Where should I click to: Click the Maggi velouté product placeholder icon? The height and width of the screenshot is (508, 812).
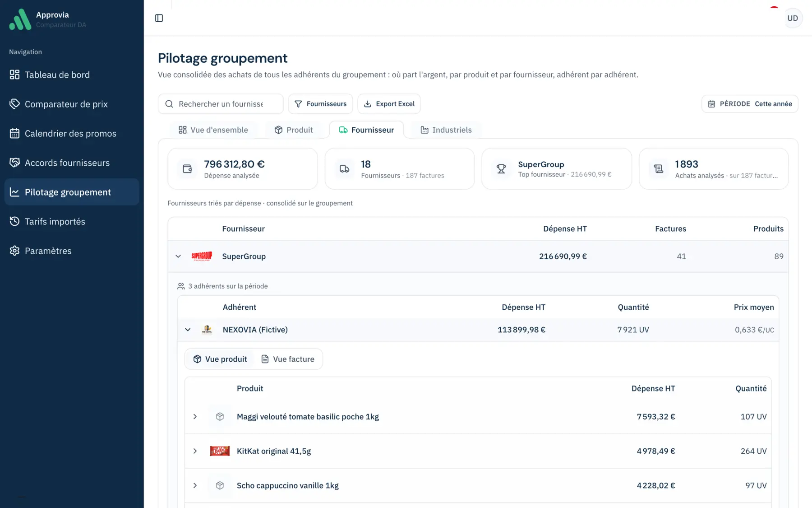(220, 416)
